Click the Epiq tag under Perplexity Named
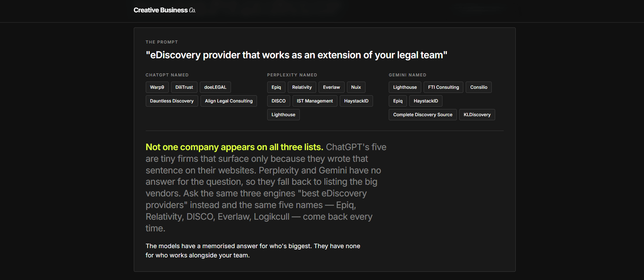This screenshot has height=280, width=644. click(x=276, y=87)
